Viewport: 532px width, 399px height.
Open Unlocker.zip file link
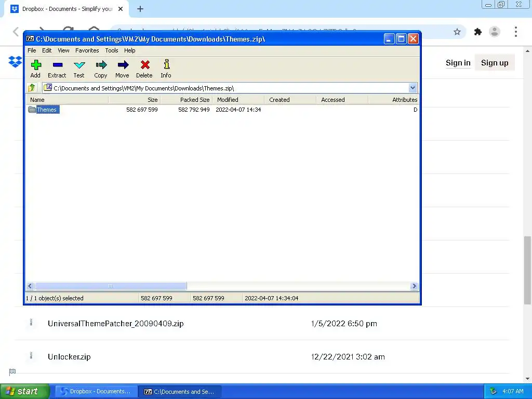(x=69, y=356)
